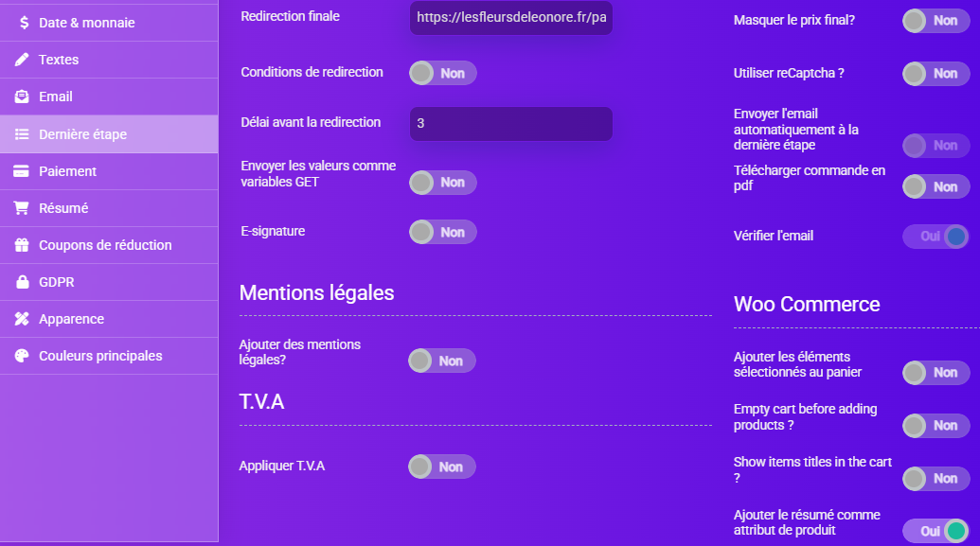This screenshot has width=980, height=546.
Task: Click the ruler-pencil icon for Apparence
Action: pyautogui.click(x=22, y=319)
